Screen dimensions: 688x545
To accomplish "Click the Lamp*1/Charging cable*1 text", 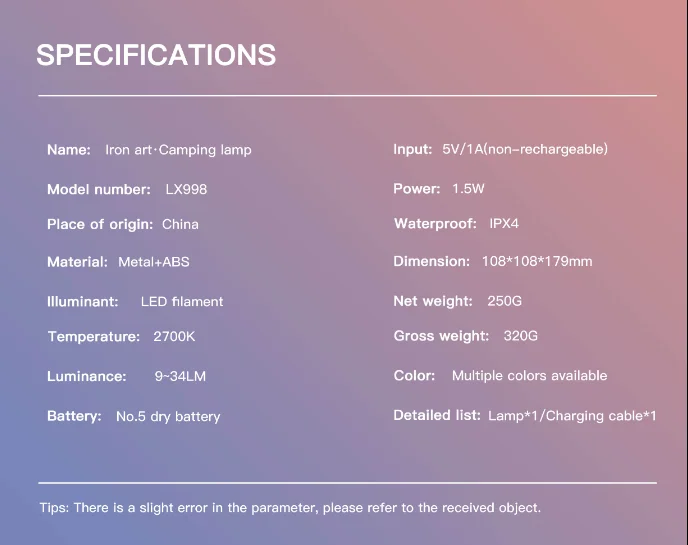I will tap(572, 416).
